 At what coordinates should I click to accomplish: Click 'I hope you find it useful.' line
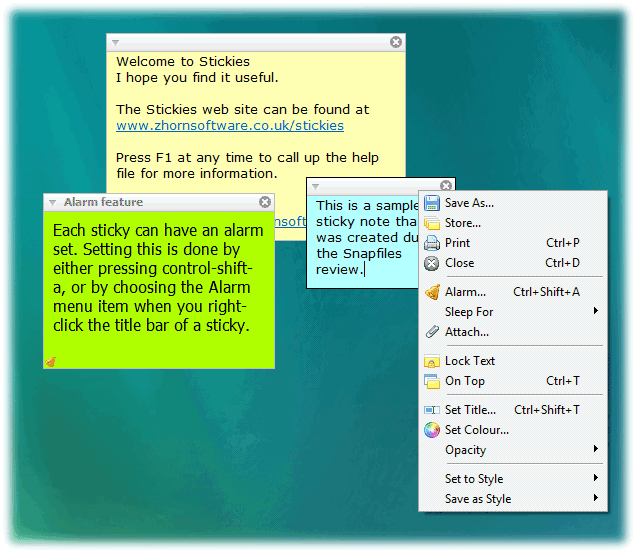tap(197, 77)
